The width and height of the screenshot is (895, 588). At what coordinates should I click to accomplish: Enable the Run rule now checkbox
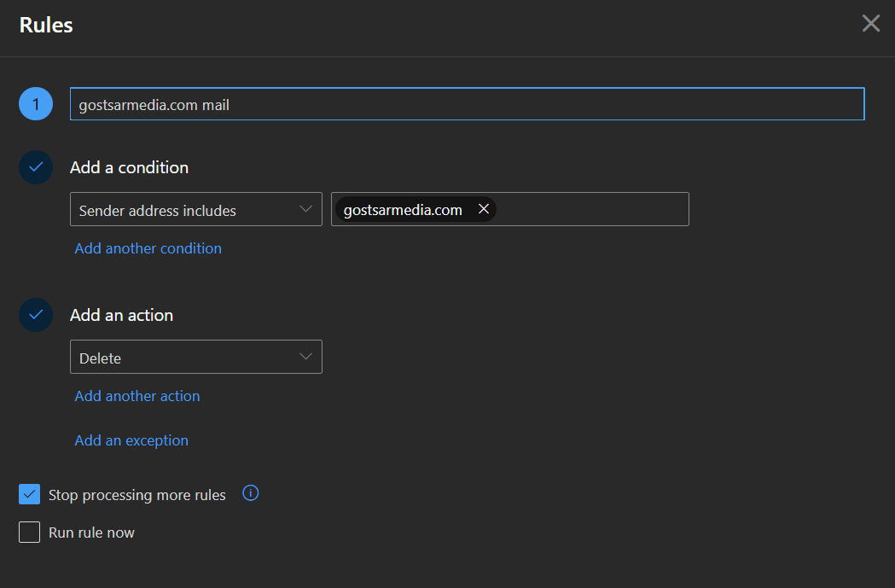pyautogui.click(x=29, y=532)
